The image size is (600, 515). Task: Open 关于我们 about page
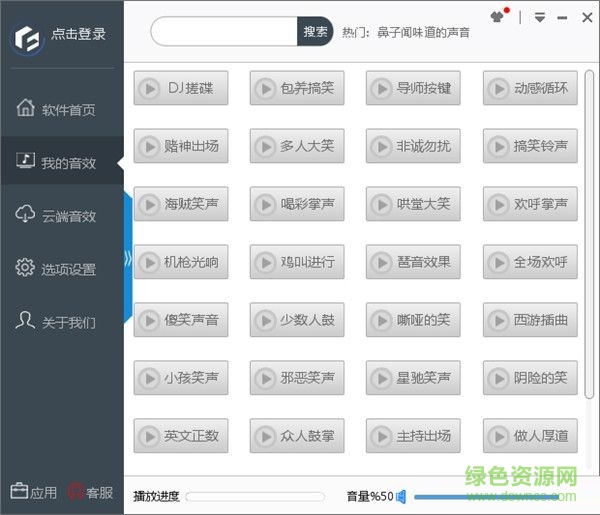pos(62,321)
